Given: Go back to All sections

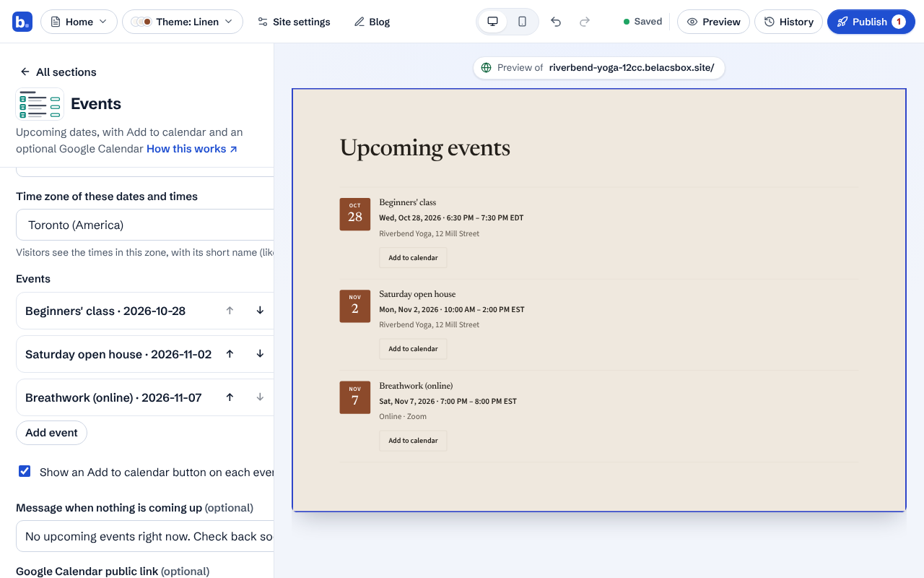Looking at the screenshot, I should click(x=58, y=72).
